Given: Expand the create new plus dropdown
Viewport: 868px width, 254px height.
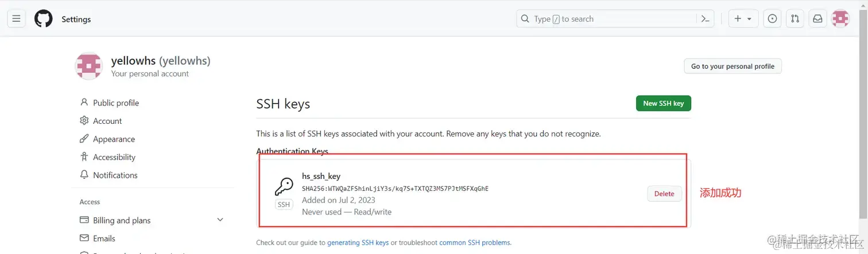Looking at the screenshot, I should coord(743,19).
